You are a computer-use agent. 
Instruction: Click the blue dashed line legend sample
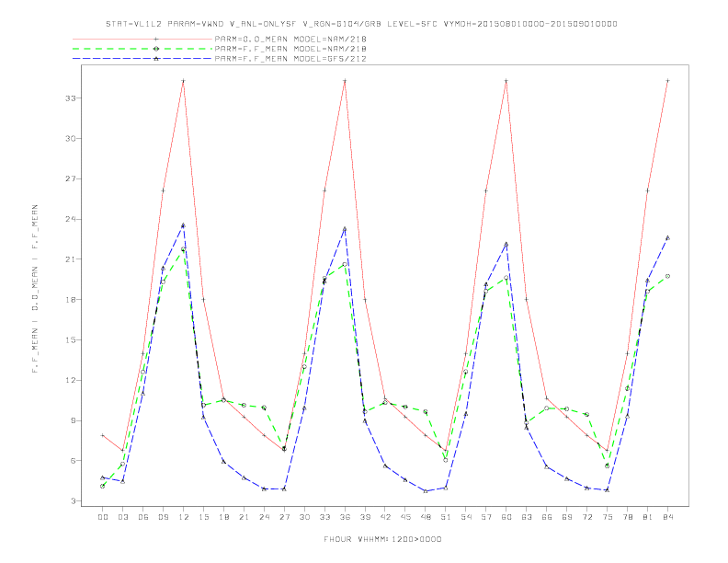click(142, 59)
